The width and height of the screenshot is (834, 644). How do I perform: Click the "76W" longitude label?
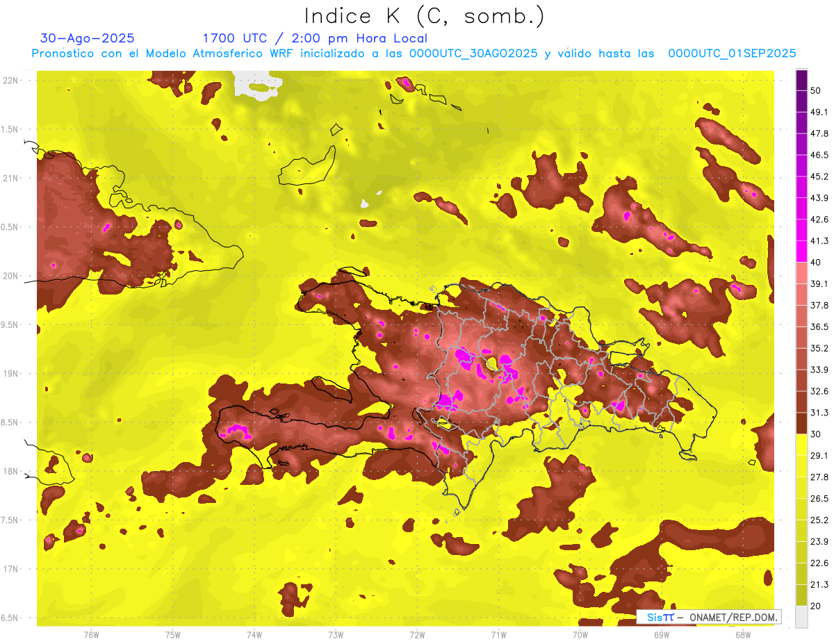coord(91,634)
